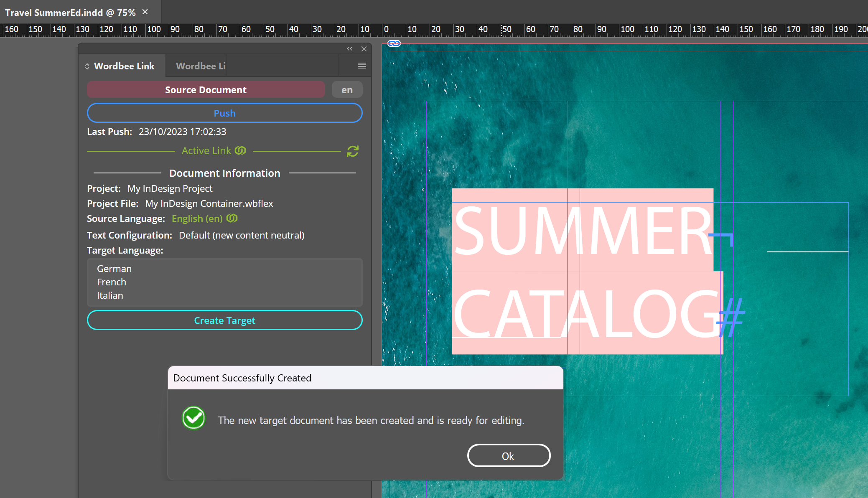Close the Wordbee Link panel

[x=364, y=49]
